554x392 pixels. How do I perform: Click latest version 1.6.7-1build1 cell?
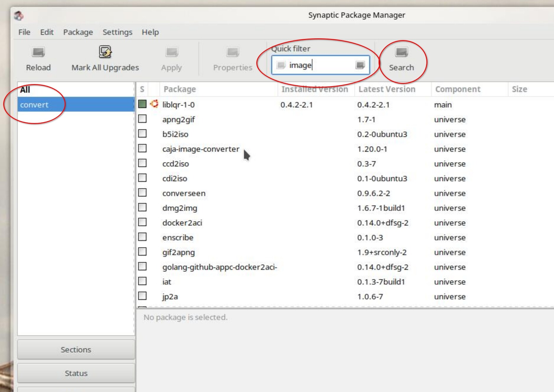[x=381, y=208]
